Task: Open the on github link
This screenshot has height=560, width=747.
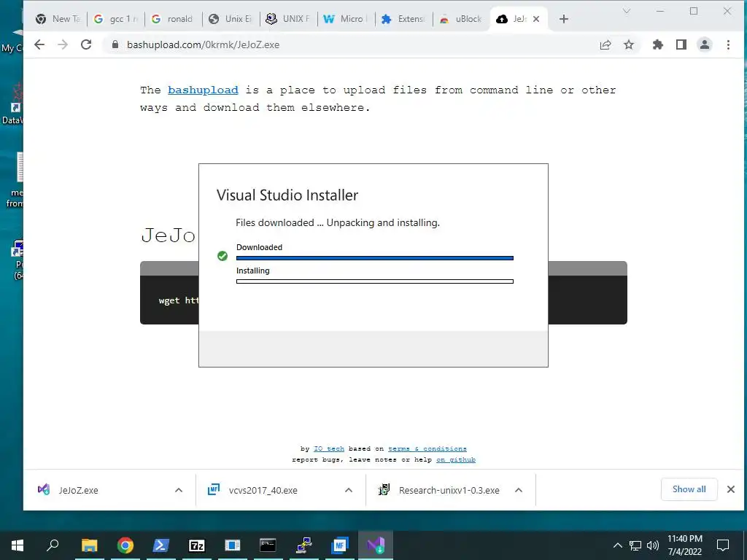Action: coord(456,459)
